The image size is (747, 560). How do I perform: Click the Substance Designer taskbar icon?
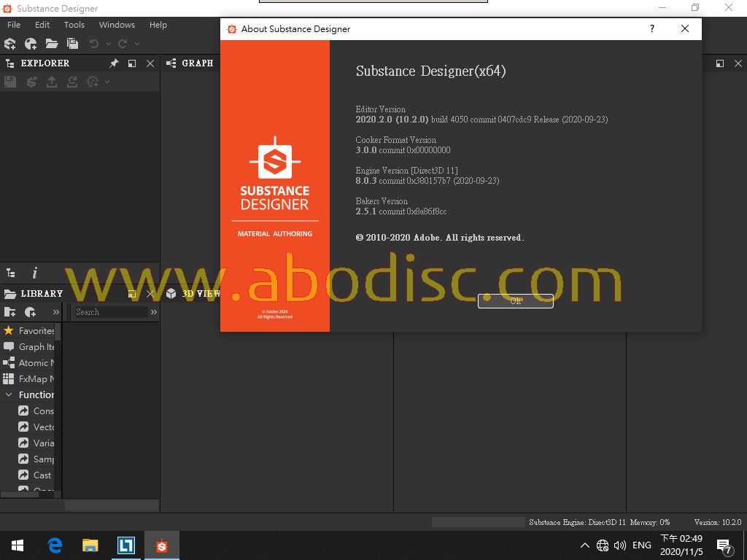162,545
